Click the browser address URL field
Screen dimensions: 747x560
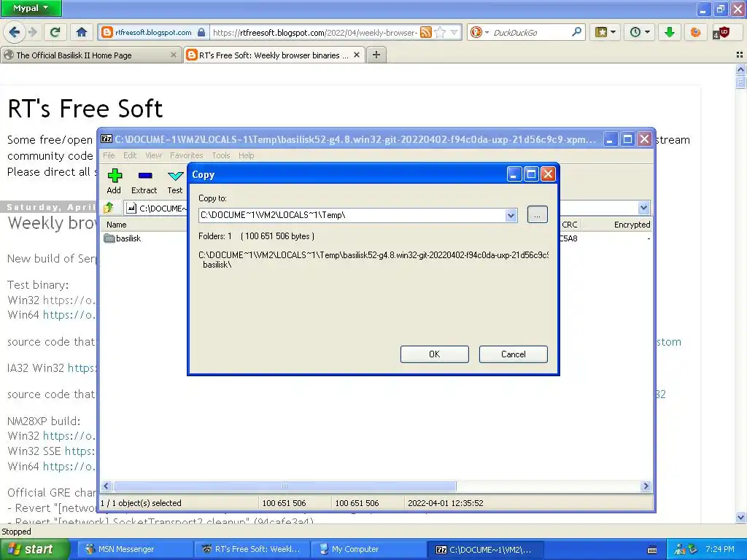click(314, 32)
